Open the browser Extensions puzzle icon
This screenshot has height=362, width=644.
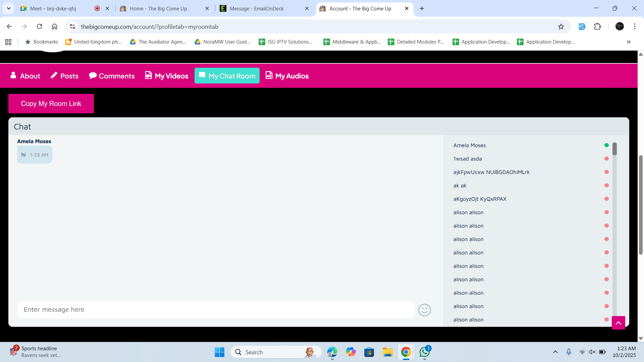pyautogui.click(x=597, y=26)
